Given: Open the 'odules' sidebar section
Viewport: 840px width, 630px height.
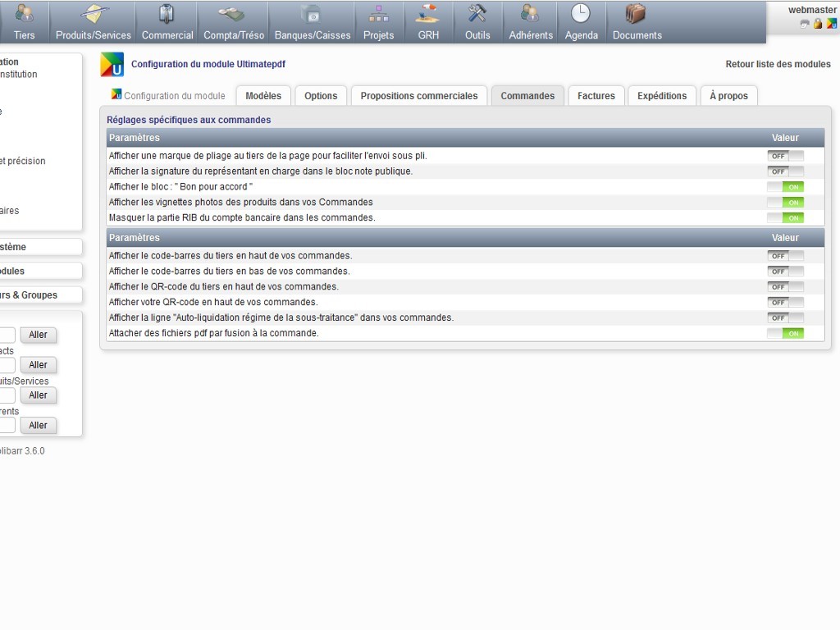Looking at the screenshot, I should click(12, 271).
